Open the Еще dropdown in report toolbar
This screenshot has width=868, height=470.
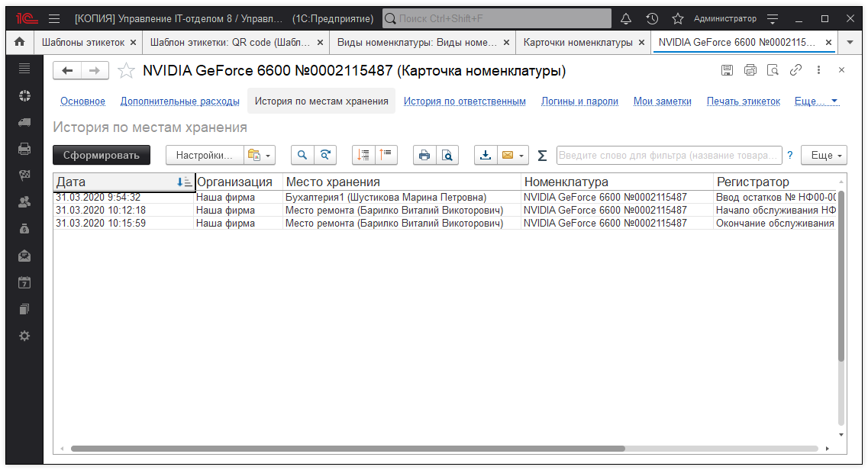click(x=824, y=155)
